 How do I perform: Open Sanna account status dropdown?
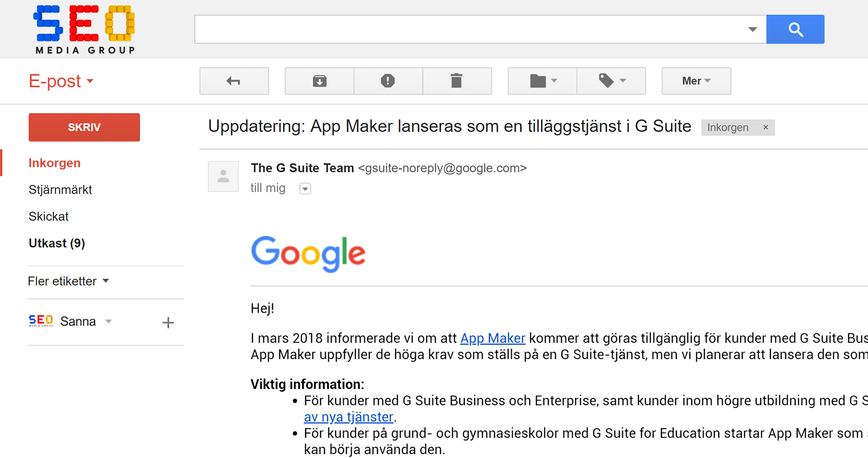pos(108,321)
